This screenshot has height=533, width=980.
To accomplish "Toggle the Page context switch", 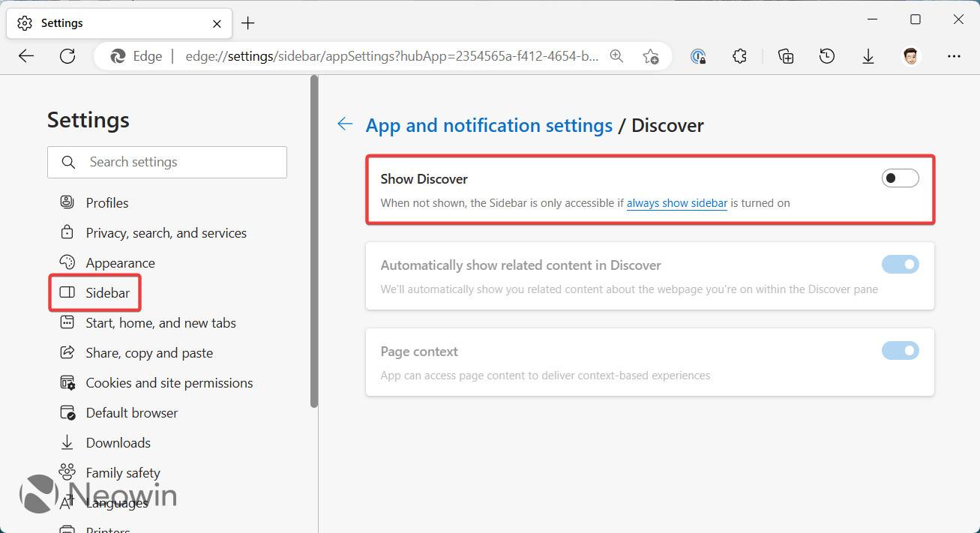I will pyautogui.click(x=900, y=350).
